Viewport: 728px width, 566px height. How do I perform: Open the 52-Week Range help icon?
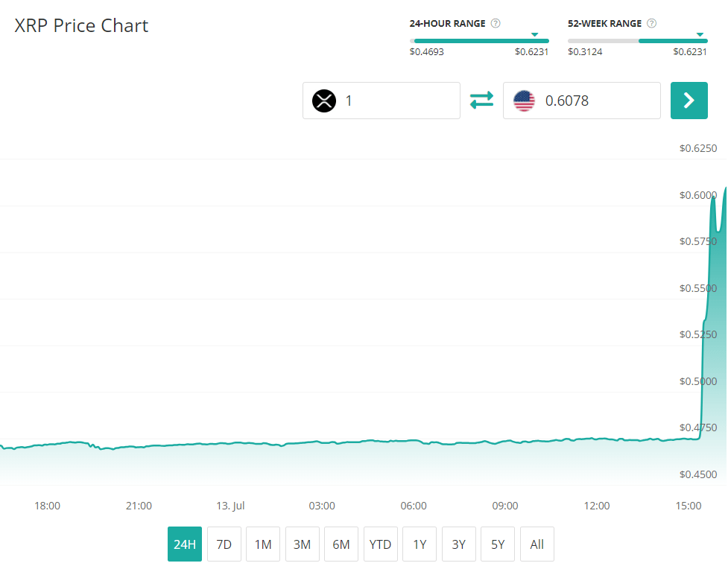(x=652, y=24)
